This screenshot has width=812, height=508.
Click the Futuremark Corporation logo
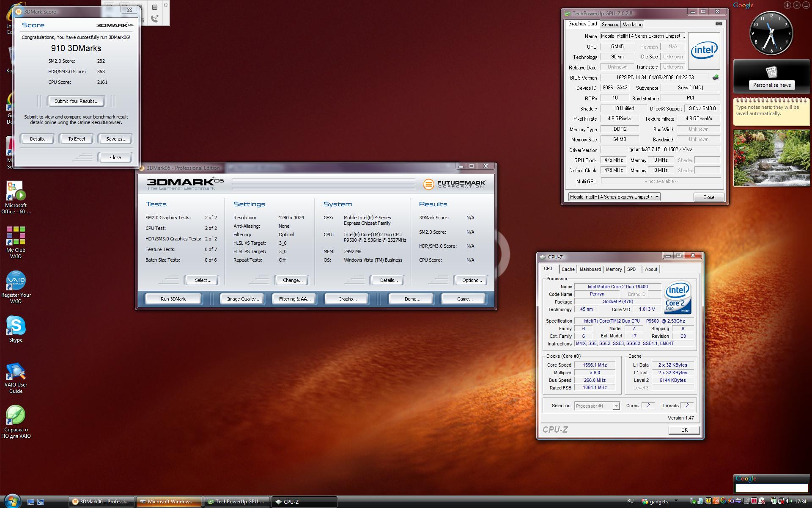pos(454,184)
